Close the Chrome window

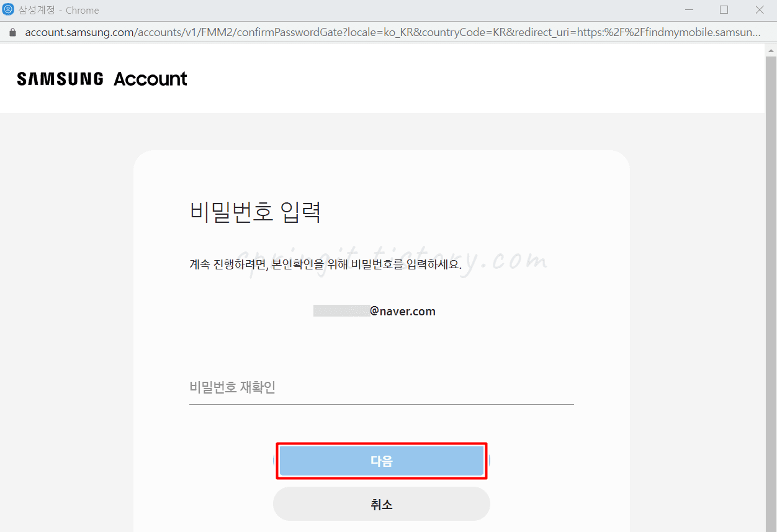(760, 10)
